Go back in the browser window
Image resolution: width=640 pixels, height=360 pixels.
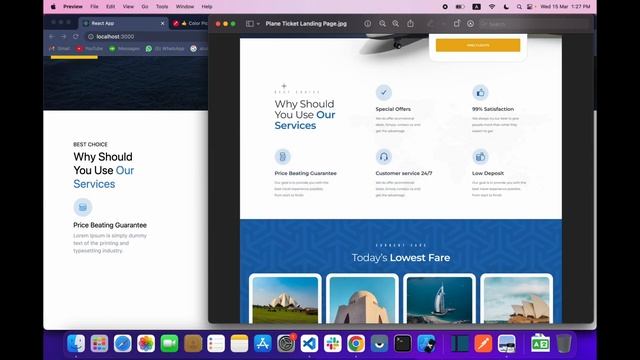pos(51,36)
